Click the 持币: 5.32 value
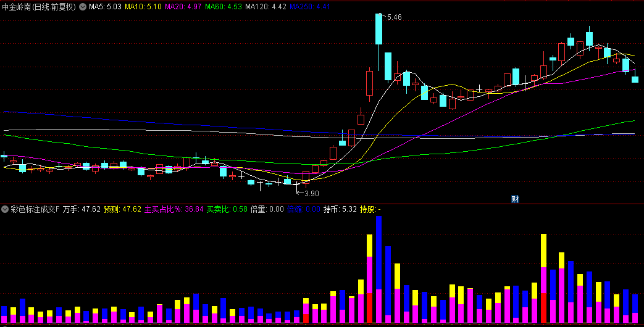Screen dimensions: 644x327 [x=340, y=209]
